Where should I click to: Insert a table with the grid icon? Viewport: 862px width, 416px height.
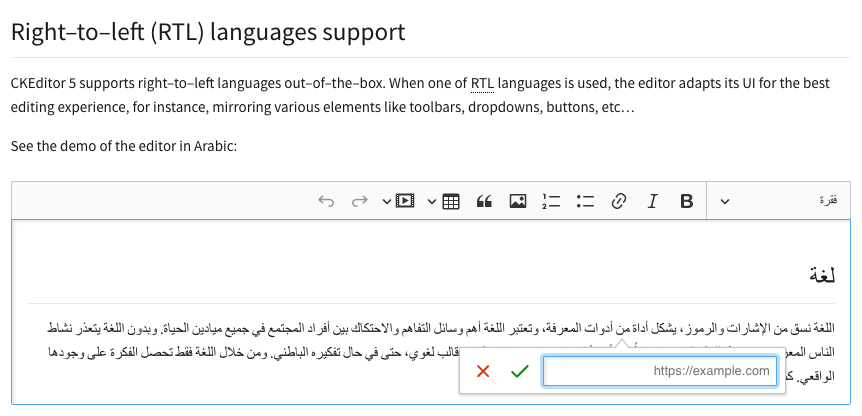pos(451,201)
